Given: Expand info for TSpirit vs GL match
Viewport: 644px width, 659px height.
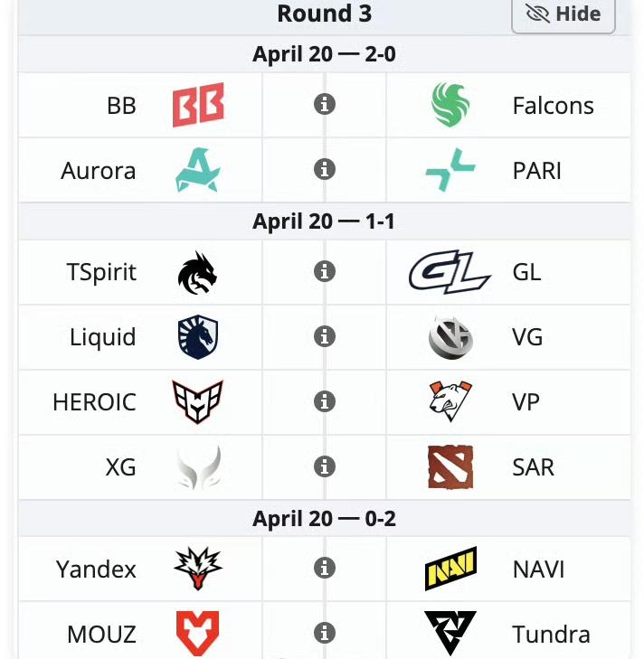Looking at the screenshot, I should point(325,271).
